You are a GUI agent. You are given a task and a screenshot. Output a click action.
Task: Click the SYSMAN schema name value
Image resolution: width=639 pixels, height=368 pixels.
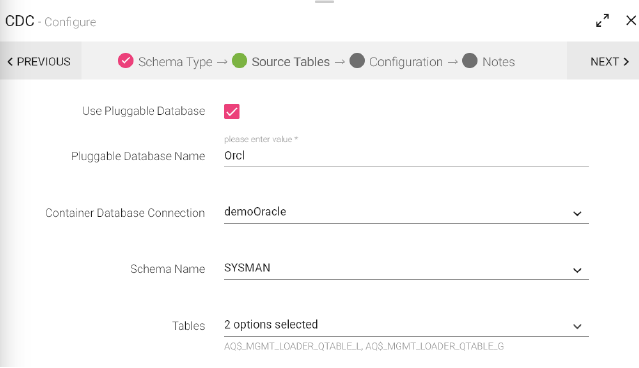pos(247,268)
